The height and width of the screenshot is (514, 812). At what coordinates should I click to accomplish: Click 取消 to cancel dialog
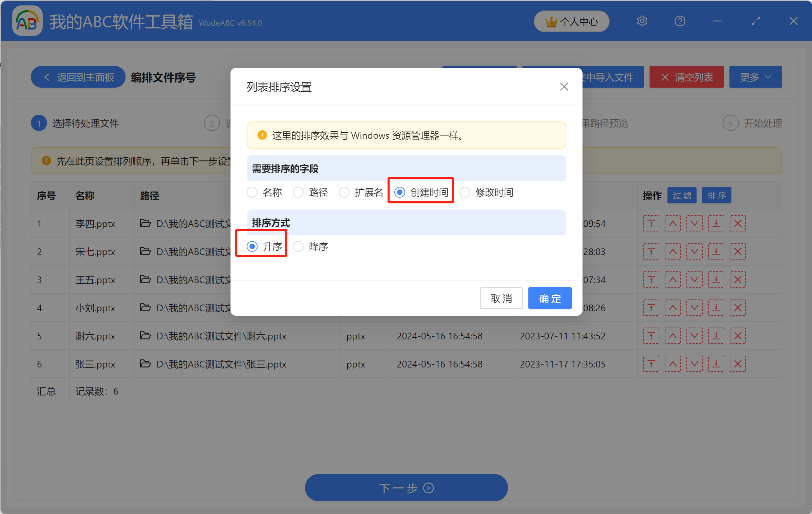tap(501, 298)
